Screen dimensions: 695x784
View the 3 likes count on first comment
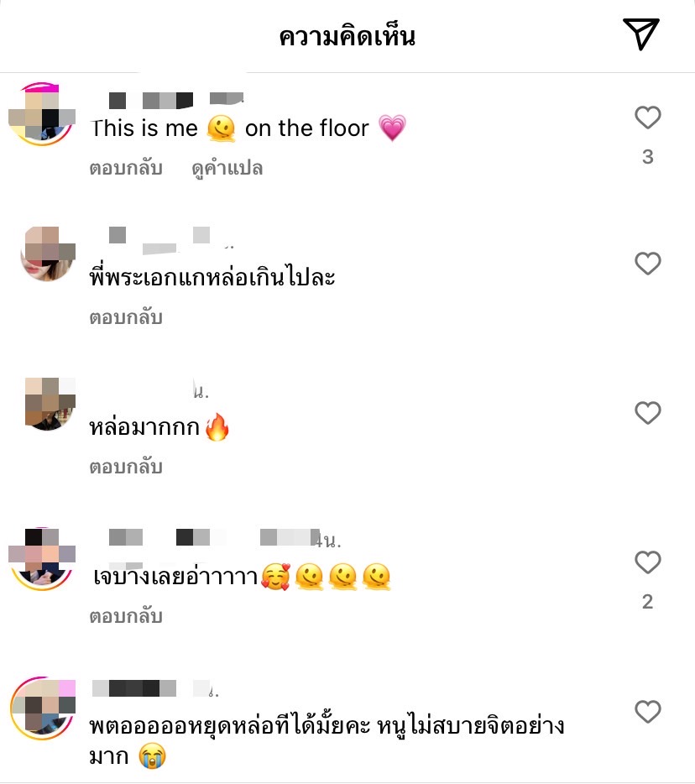click(x=647, y=157)
